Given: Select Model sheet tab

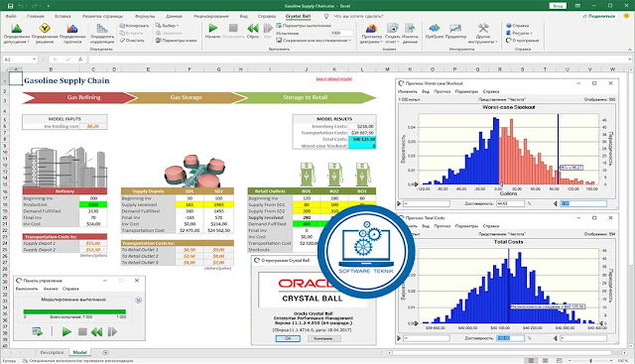Looking at the screenshot, I should pyautogui.click(x=79, y=353).
